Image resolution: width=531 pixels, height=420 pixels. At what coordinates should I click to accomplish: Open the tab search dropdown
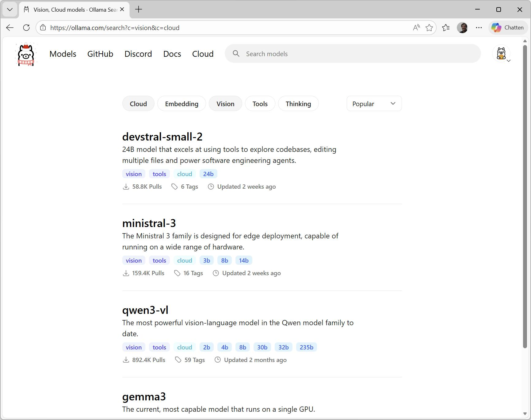[10, 10]
